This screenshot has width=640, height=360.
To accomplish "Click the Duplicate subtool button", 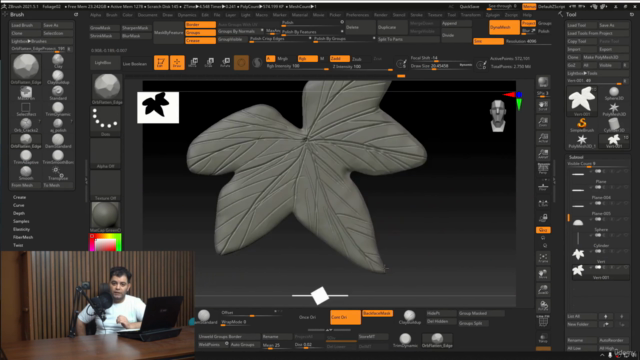I will click(x=392, y=27).
